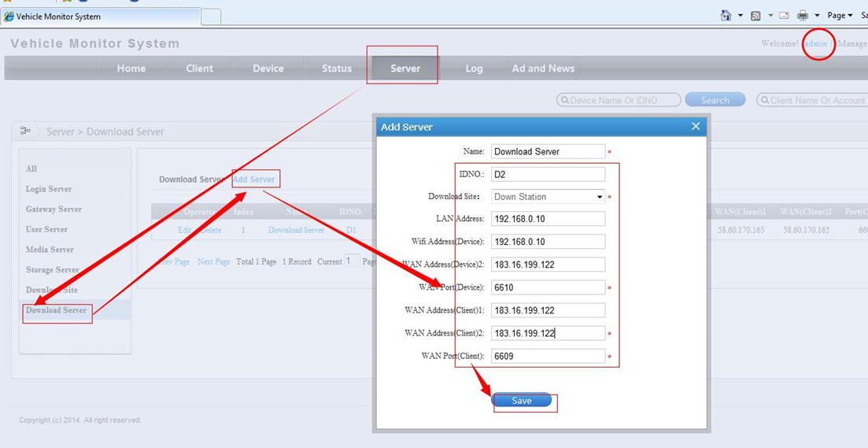Click the Total 1 Page text
The height and width of the screenshot is (448, 868).
coord(256,262)
